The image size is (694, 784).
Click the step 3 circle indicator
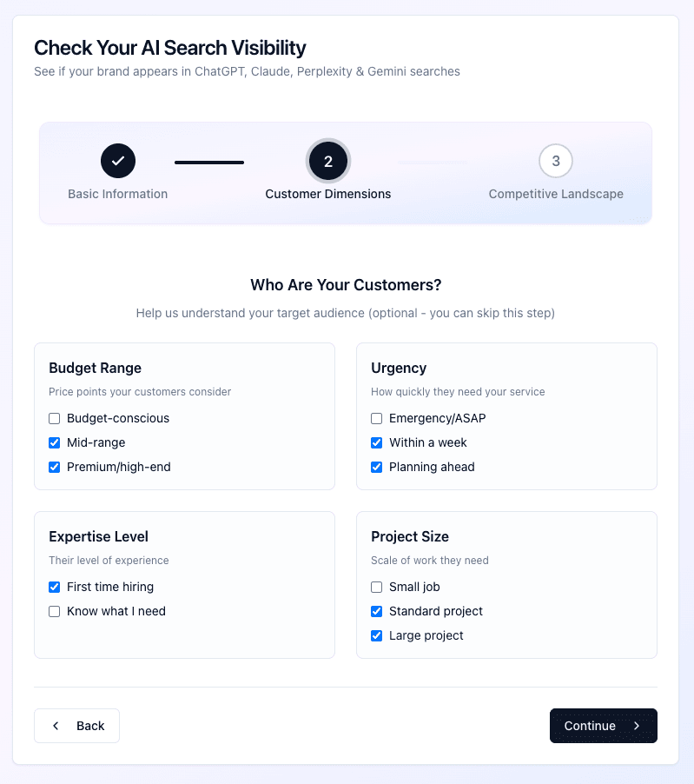[x=556, y=161]
